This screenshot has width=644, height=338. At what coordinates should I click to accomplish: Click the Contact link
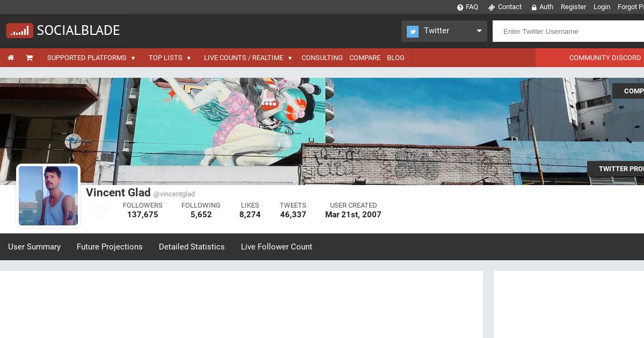[x=510, y=7]
